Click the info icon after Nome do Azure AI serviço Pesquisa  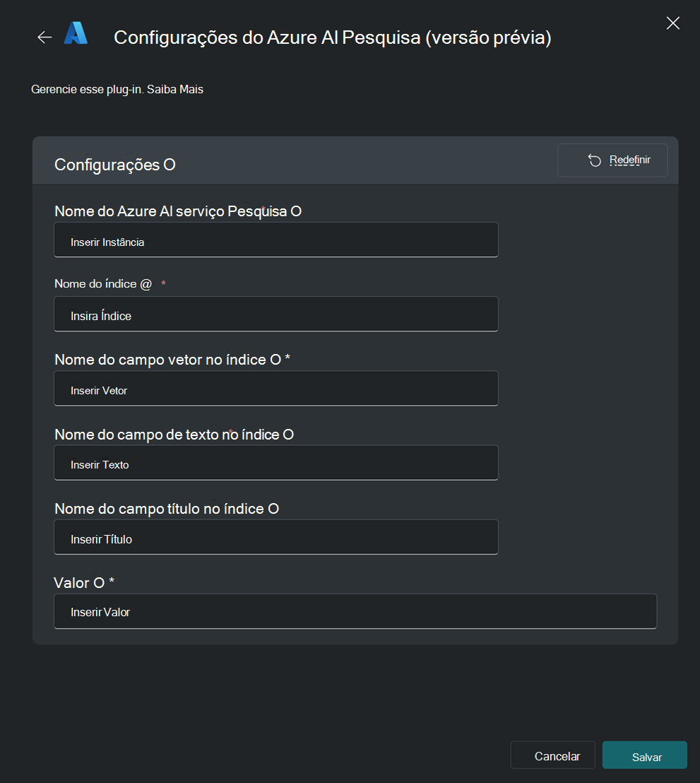point(295,211)
